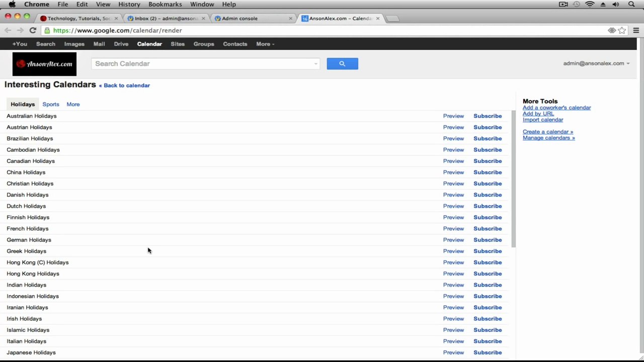Click the Time Machine icon in menu bar
Image resolution: width=644 pixels, height=362 pixels.
577,4
